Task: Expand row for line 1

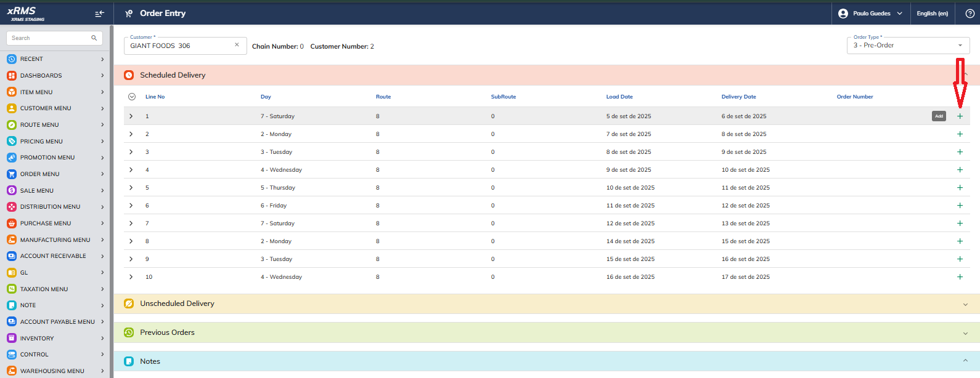Action: (x=131, y=116)
